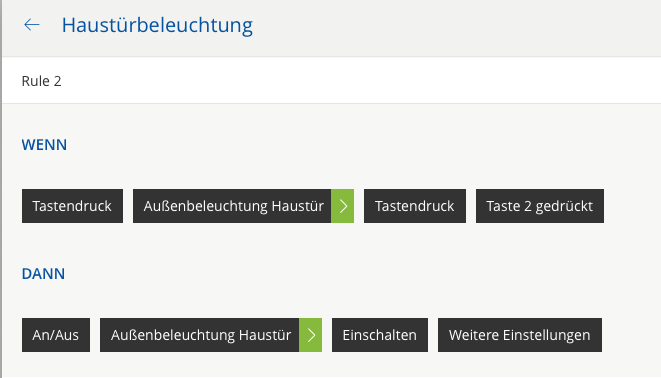Click the Haustürbeleuchtung page title
The width and height of the screenshot is (661, 378).
point(157,25)
